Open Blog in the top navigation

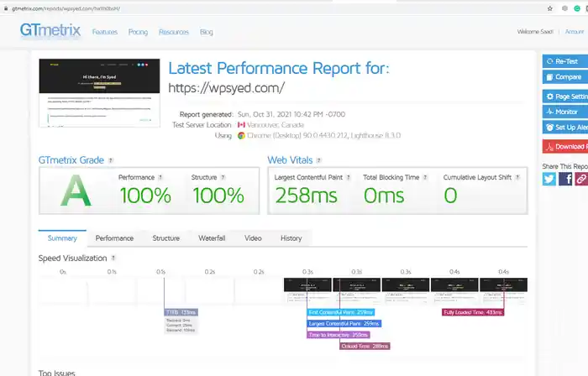coord(207,32)
